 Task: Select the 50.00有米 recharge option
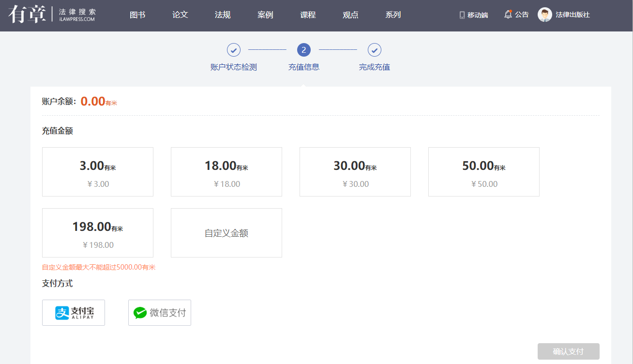coord(484,172)
